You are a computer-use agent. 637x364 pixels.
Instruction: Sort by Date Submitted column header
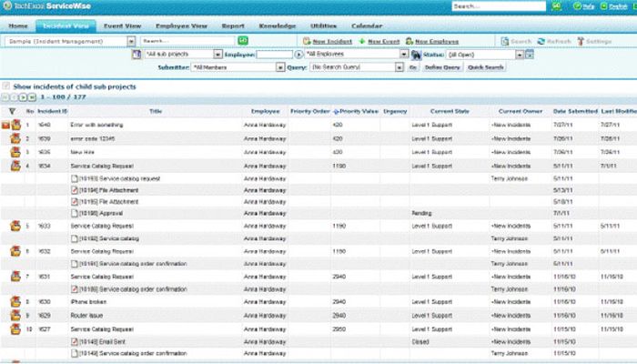pos(575,111)
